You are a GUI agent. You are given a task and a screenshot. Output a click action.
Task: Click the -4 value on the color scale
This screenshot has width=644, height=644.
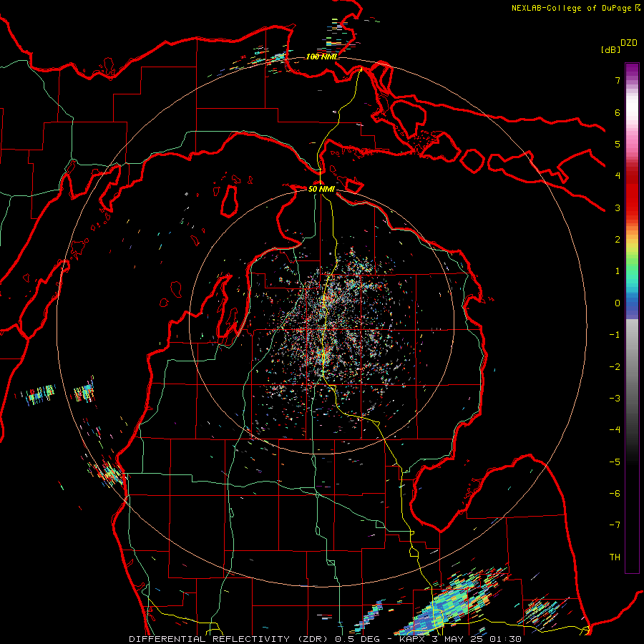[x=615, y=430]
